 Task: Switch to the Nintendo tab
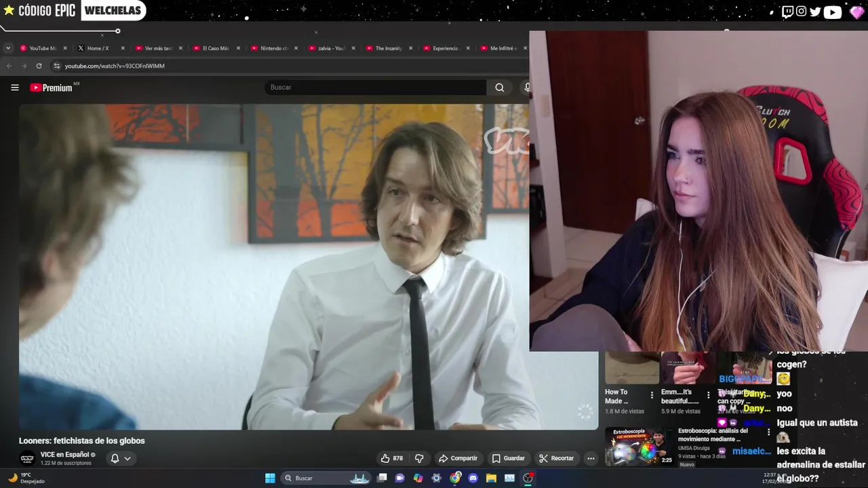pos(273,48)
